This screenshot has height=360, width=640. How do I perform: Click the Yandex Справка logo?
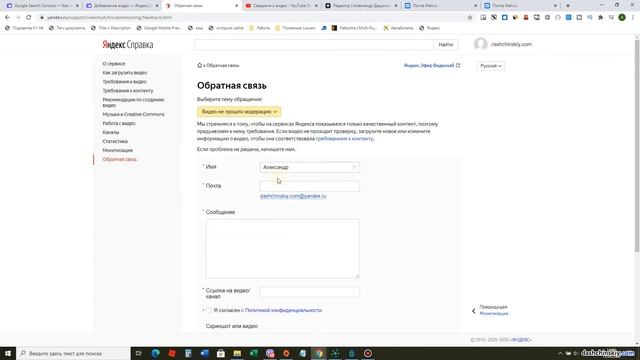coord(128,44)
